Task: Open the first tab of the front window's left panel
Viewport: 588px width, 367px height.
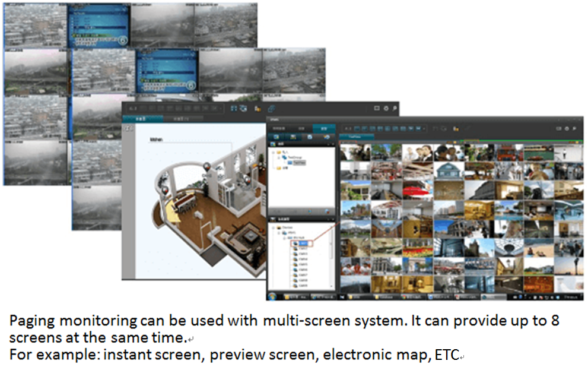Action: coord(279,129)
